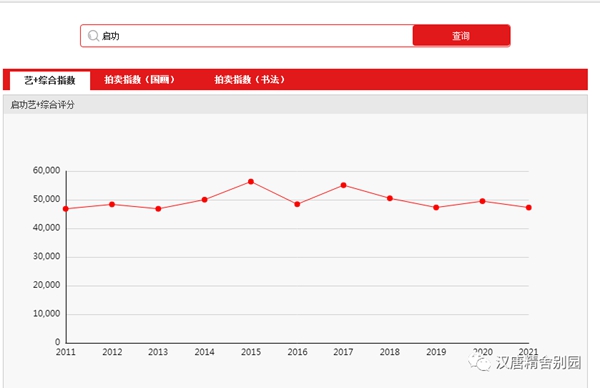The height and width of the screenshot is (388, 600).
Task: Click the 2016 data point marker
Action: [297, 204]
